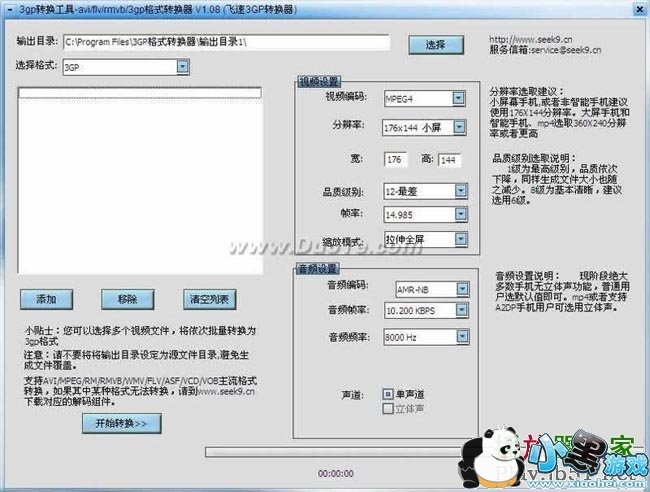The height and width of the screenshot is (492, 650).
Task: Click the 高 height field showing 144
Action: coord(449,160)
